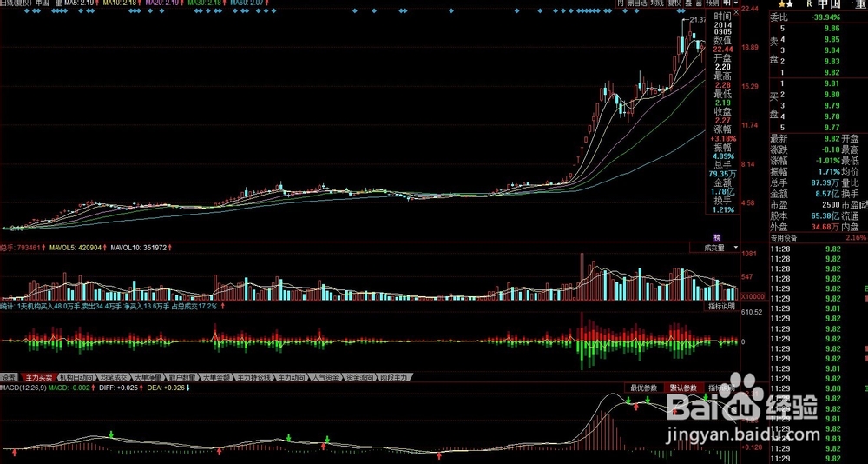This screenshot has height=464, width=868.
Task: Switch to the 阶段主力 tab
Action: point(394,377)
